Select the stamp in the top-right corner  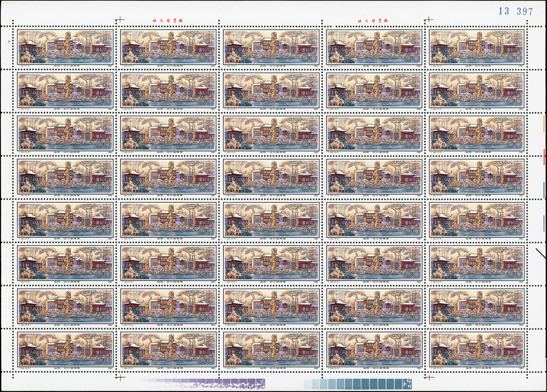point(477,48)
